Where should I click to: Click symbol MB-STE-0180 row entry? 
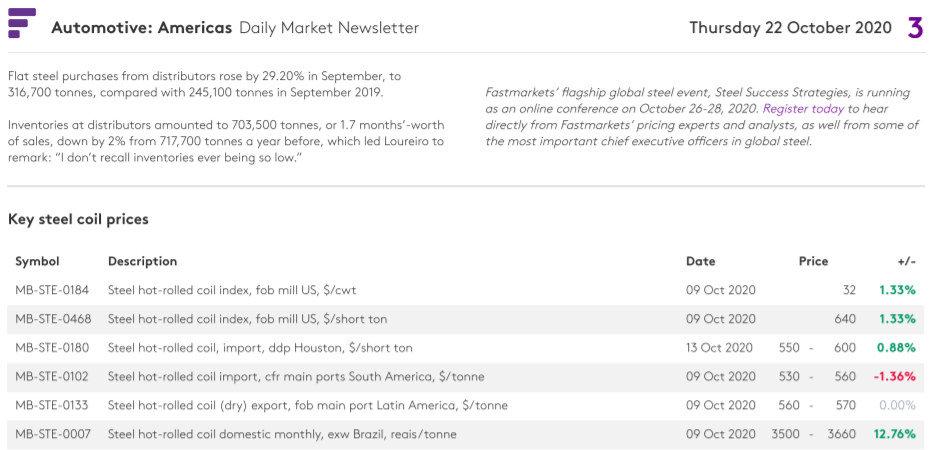click(52, 347)
